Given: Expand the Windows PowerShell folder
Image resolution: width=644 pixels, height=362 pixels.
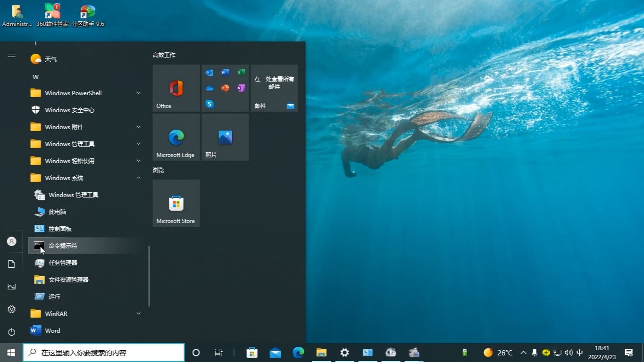Looking at the screenshot, I should tap(85, 93).
